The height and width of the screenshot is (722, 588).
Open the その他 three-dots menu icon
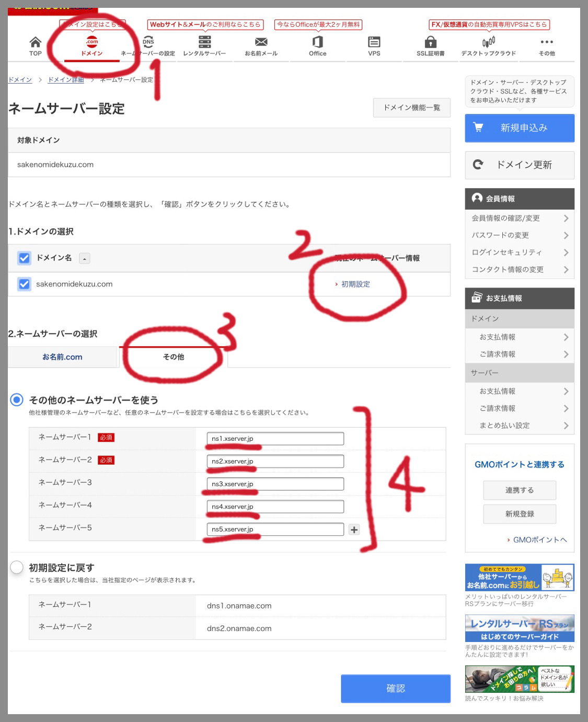547,42
